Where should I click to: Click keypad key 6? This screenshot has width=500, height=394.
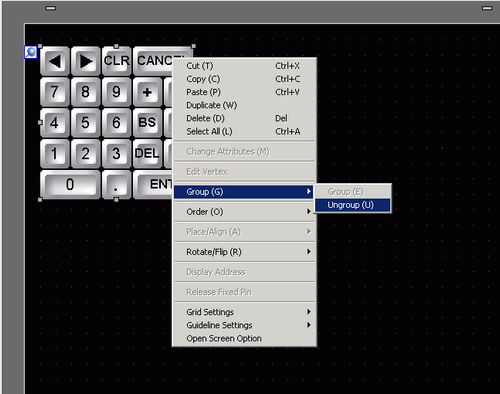116,123
